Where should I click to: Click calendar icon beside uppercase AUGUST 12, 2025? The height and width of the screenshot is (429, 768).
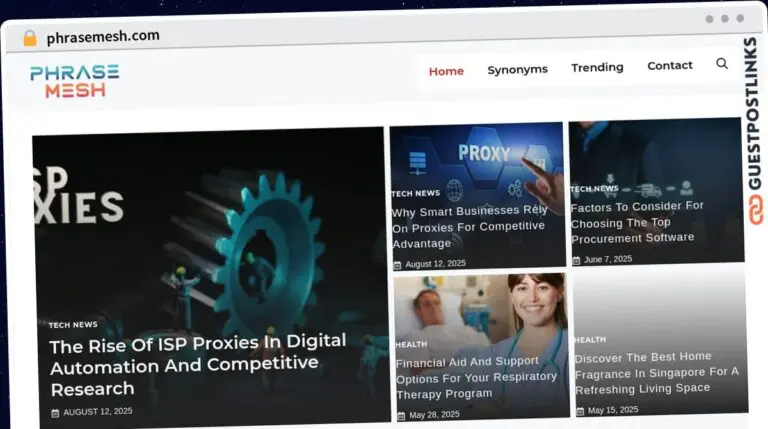55,413
